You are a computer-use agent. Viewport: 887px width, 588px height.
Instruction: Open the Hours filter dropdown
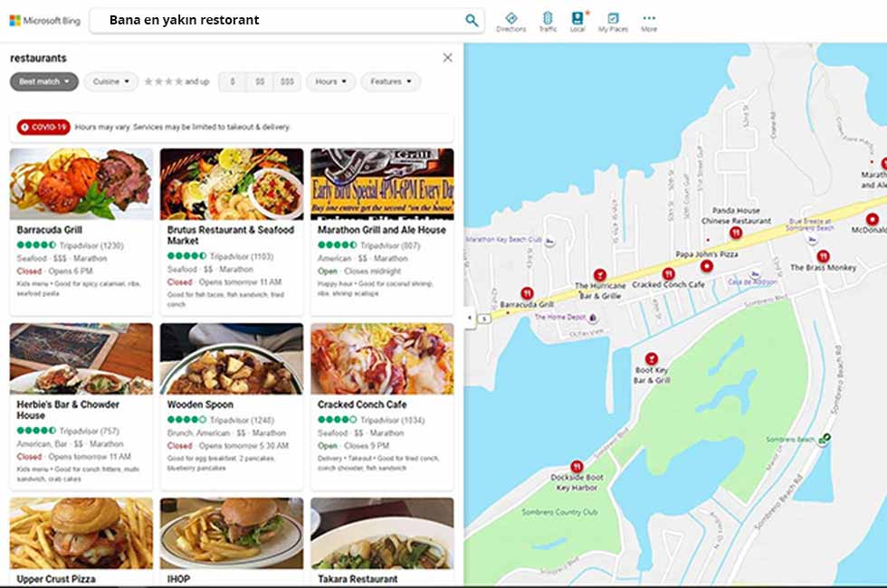click(x=331, y=81)
